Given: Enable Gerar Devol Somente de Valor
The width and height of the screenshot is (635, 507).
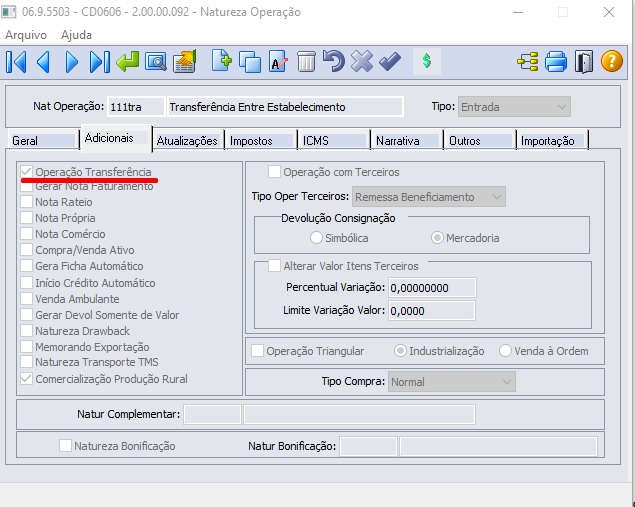Looking at the screenshot, I should coord(26,315).
